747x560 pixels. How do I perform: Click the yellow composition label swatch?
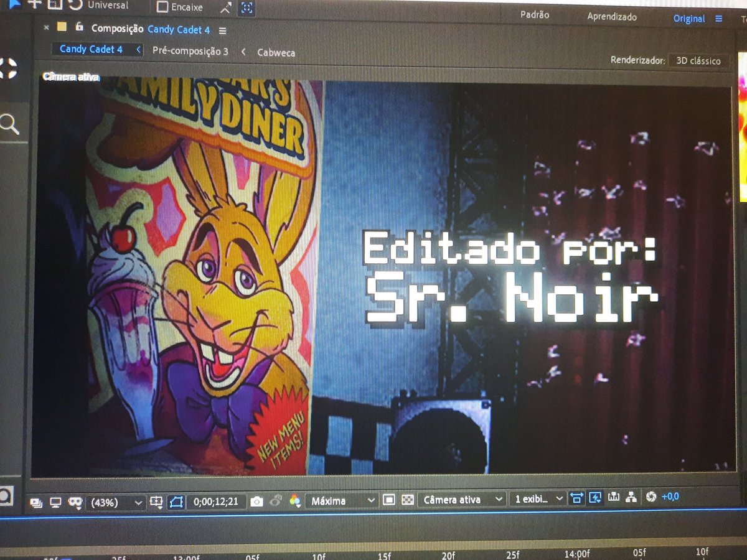click(x=62, y=27)
